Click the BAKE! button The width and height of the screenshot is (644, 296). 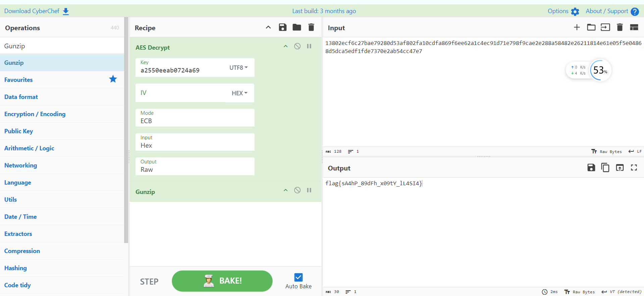pos(222,281)
